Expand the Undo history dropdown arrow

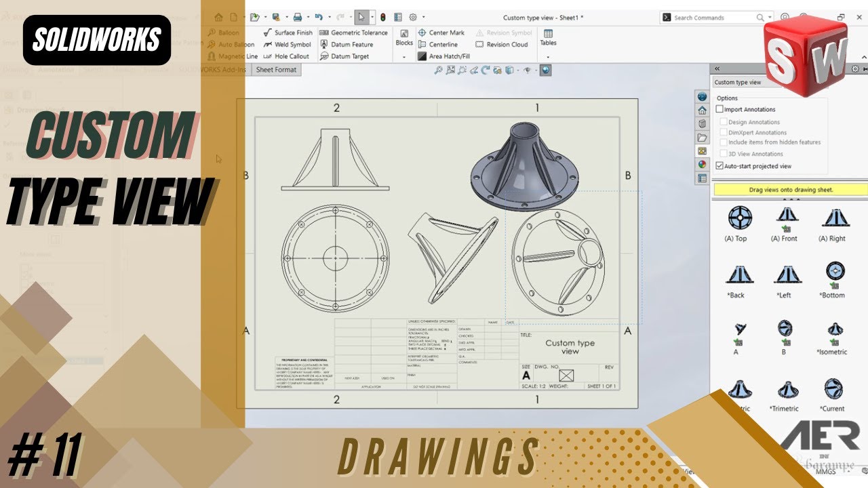tap(330, 17)
